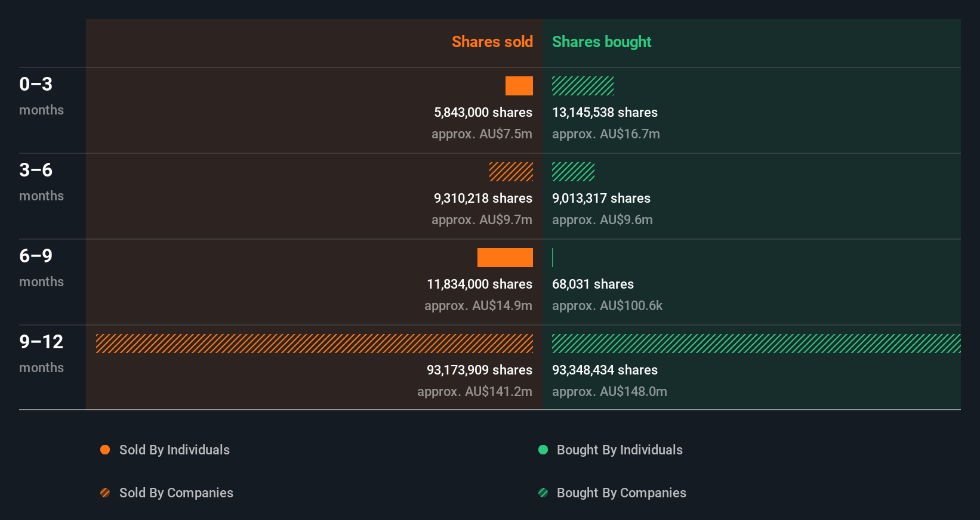Toggle the Bought By Companies legend label
The height and width of the screenshot is (520, 980).
click(621, 493)
